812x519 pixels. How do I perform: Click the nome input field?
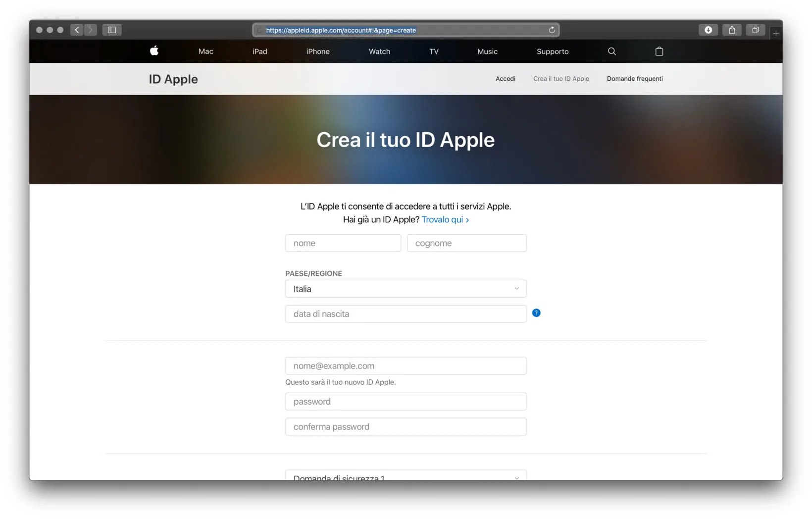[x=343, y=243]
